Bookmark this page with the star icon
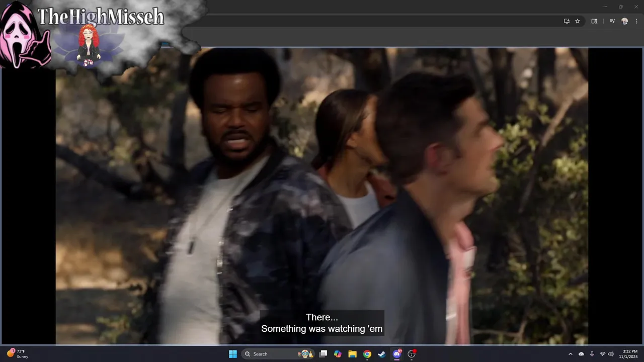Viewport: 644px width, 362px height. click(x=578, y=21)
